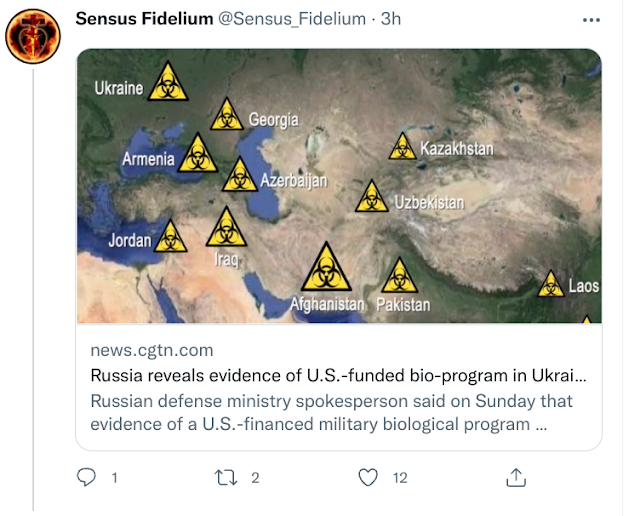Open the news.cgtn.com domain link

(152, 350)
